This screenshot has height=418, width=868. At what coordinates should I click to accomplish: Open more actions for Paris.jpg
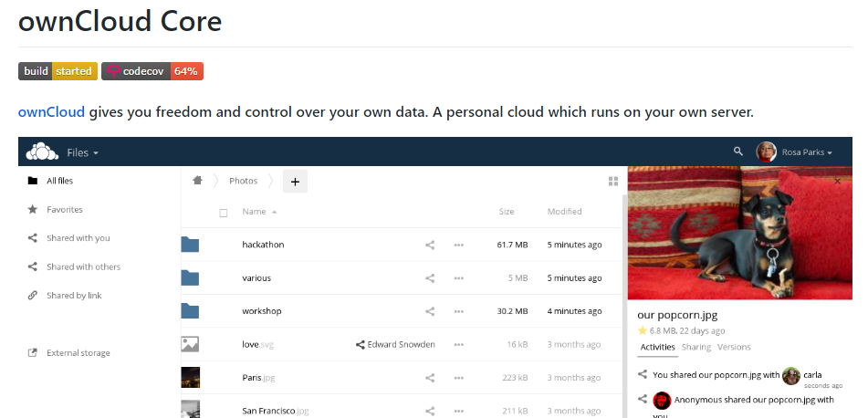[x=458, y=378]
